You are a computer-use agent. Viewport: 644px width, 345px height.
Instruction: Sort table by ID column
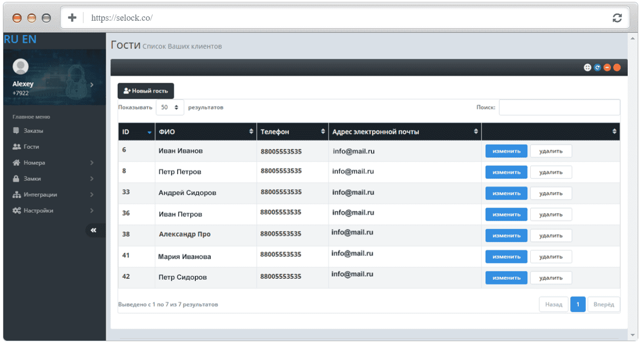[136, 132]
